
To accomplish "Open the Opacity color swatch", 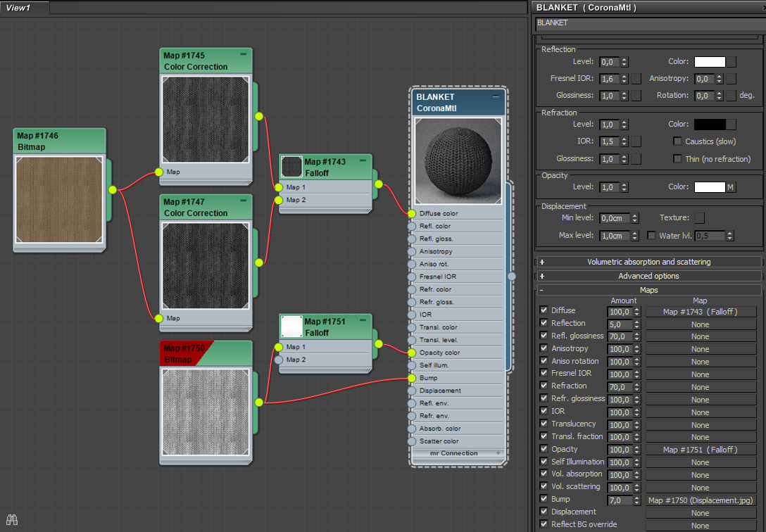I will coord(710,187).
